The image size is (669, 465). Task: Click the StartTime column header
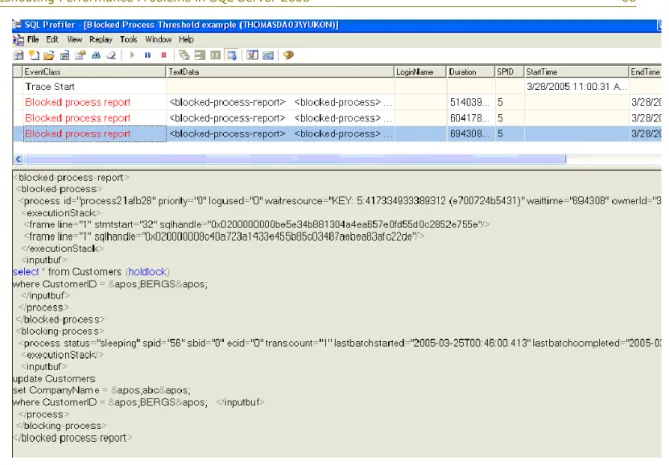pyautogui.click(x=576, y=72)
